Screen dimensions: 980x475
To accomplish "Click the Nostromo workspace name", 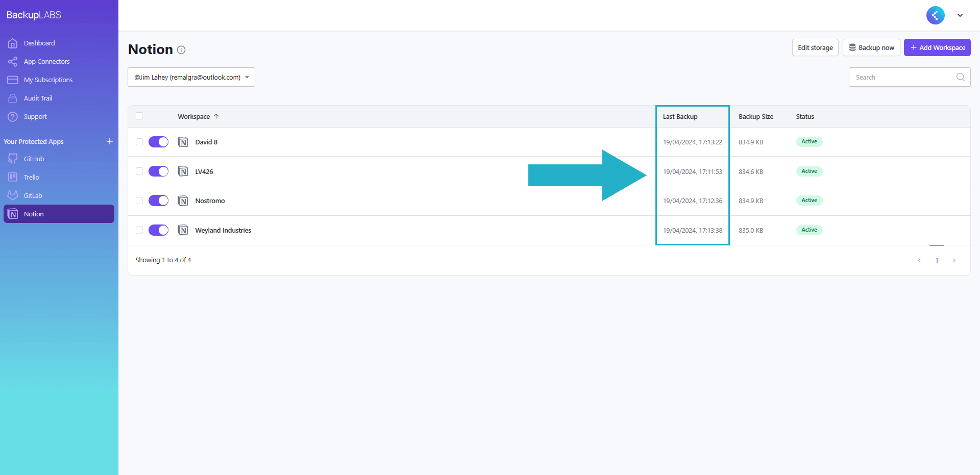I will click(x=210, y=201).
